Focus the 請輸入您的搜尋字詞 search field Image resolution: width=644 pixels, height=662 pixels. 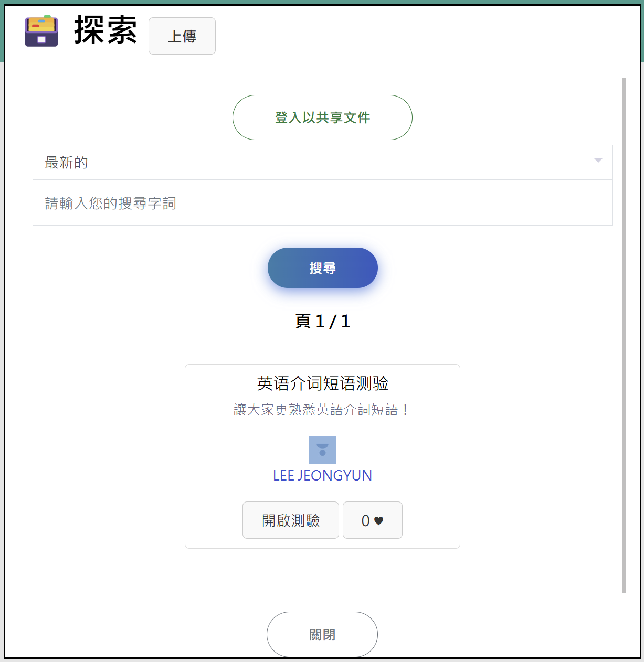click(x=322, y=203)
